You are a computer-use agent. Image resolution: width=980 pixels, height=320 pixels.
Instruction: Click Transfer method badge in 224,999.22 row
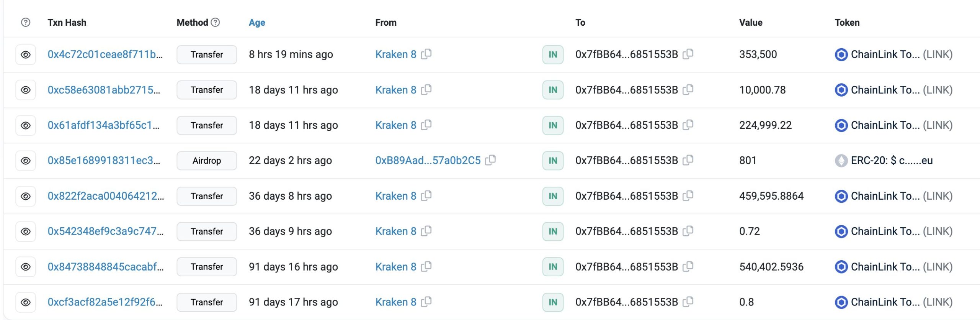tap(207, 125)
